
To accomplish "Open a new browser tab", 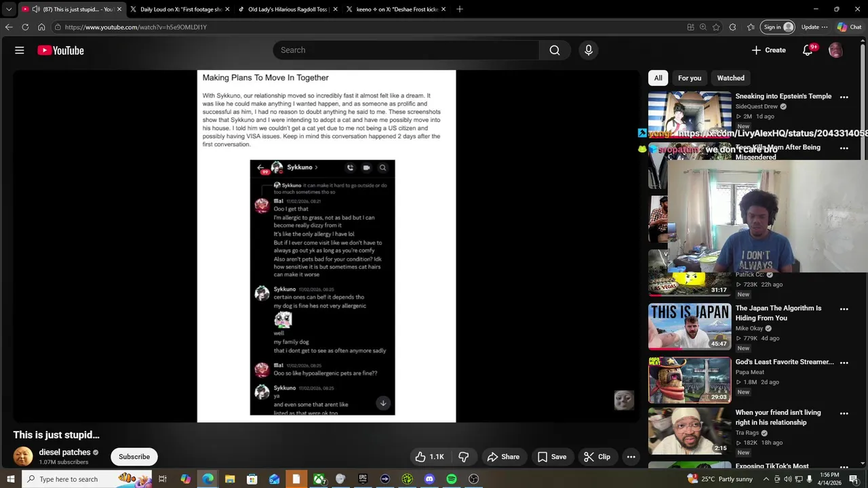I will tap(460, 9).
